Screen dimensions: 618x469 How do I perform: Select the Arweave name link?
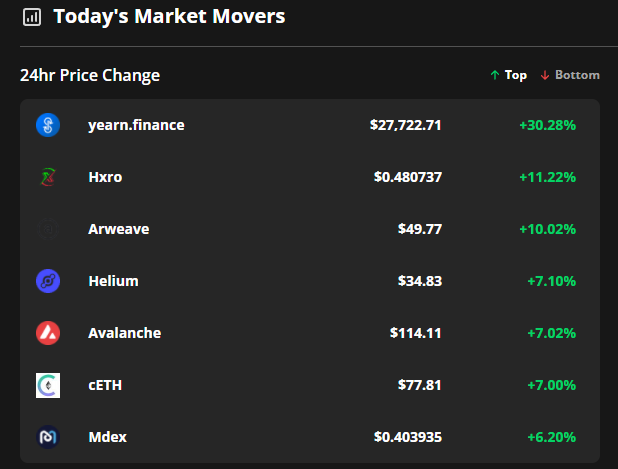pyautogui.click(x=118, y=229)
